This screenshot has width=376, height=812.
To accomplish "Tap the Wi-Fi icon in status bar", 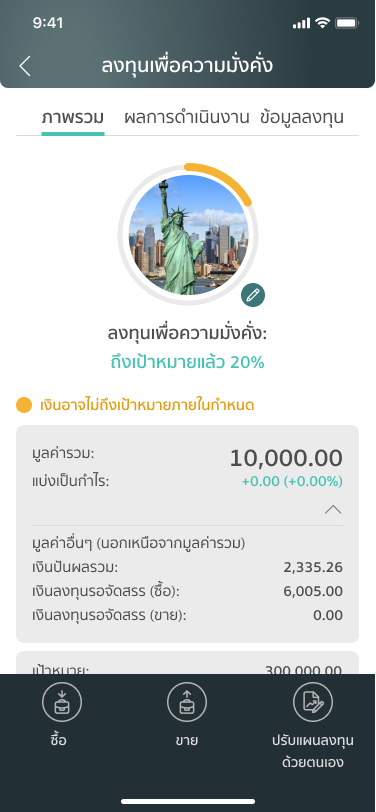I will point(323,23).
